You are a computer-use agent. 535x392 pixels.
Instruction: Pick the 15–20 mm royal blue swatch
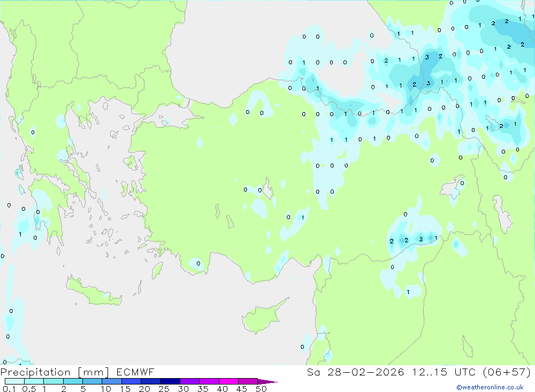tap(131, 381)
